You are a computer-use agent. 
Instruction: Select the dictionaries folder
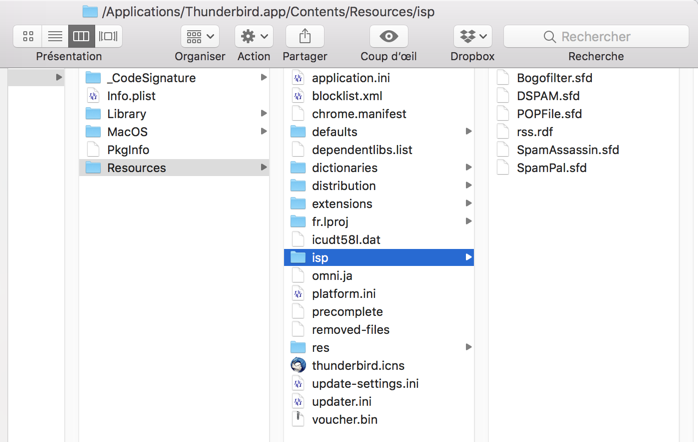(344, 168)
